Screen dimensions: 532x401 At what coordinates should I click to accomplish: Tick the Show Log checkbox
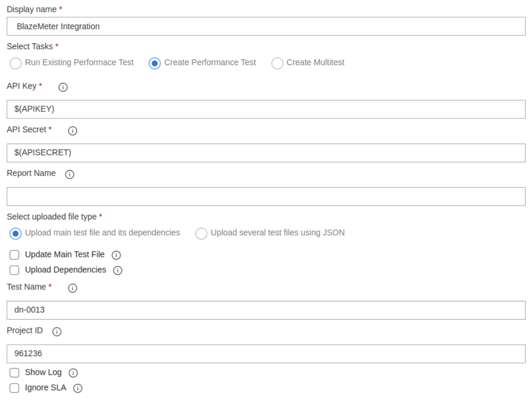click(x=14, y=372)
